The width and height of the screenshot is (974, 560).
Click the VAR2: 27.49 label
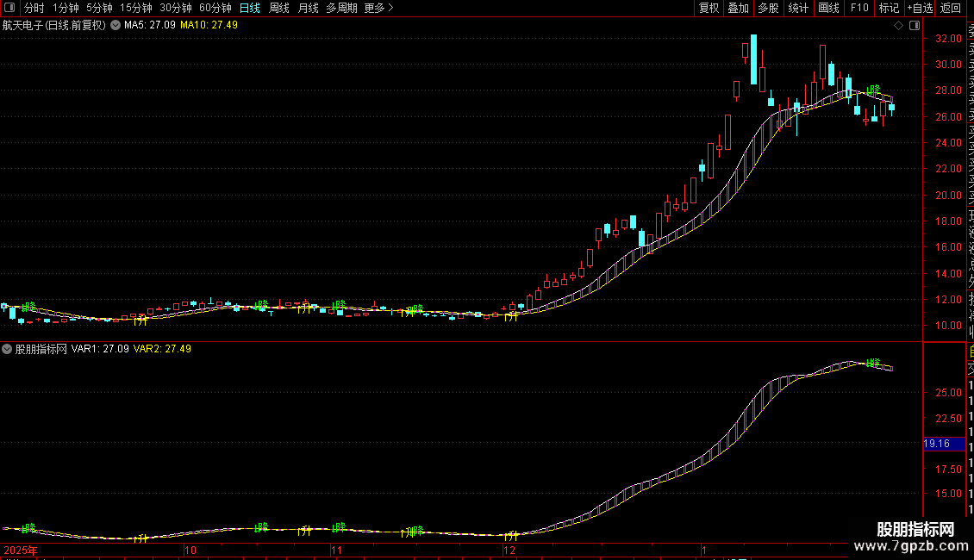tap(162, 349)
